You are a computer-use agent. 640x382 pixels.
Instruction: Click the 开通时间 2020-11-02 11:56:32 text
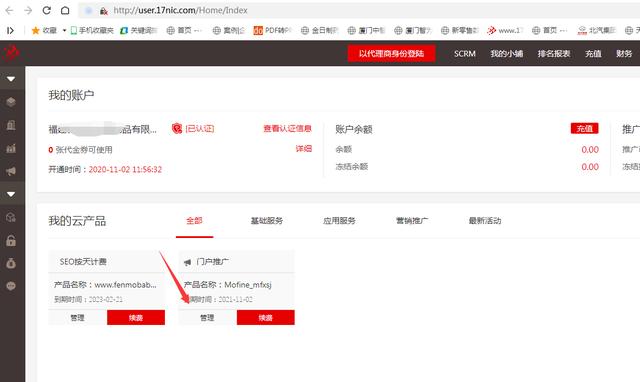105,169
